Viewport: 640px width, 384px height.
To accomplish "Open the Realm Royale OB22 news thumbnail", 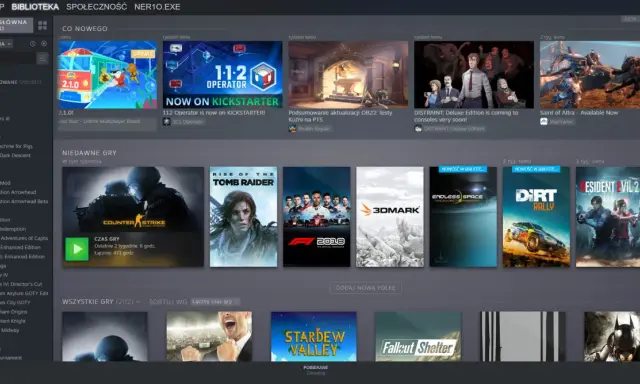I will pyautogui.click(x=348, y=75).
